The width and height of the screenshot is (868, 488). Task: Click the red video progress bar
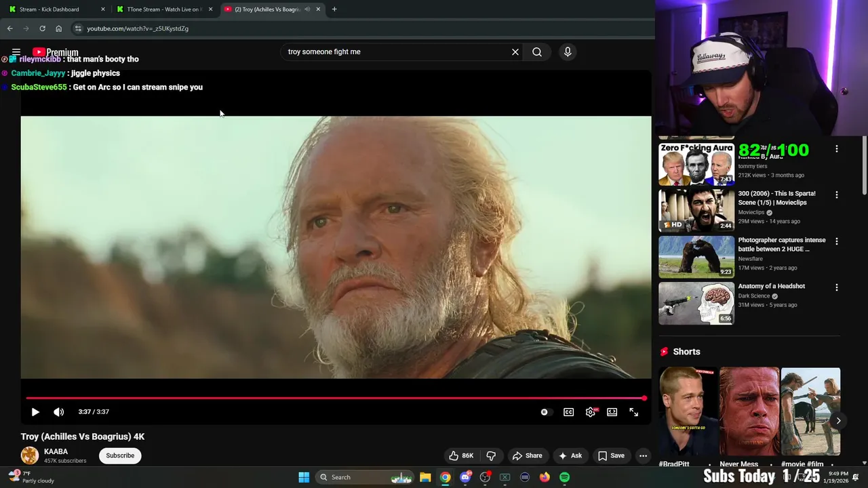click(336, 398)
